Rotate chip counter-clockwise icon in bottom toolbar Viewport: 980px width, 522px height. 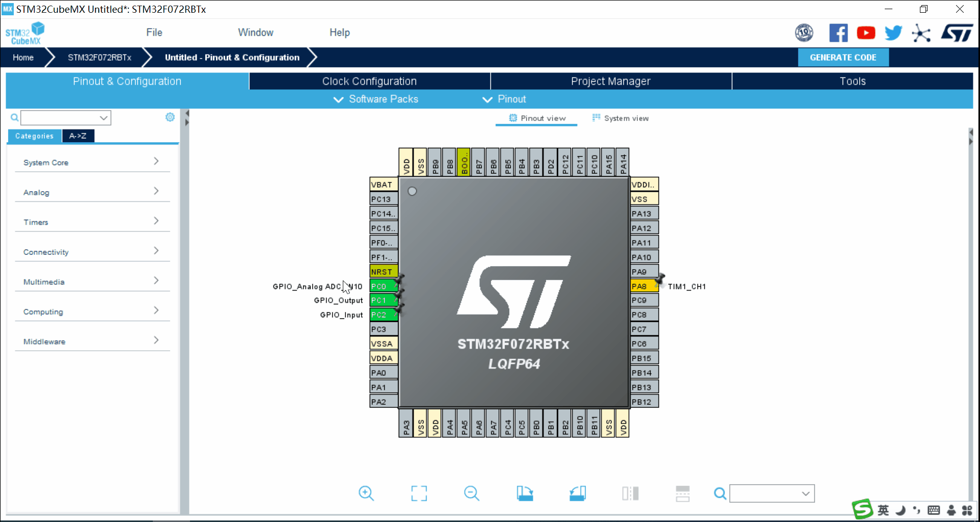point(578,493)
